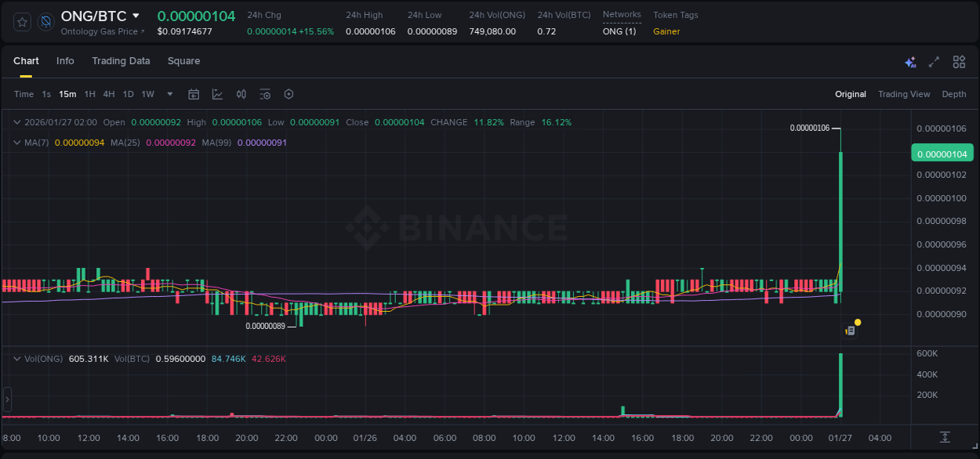This screenshot has width=980, height=459.
Task: Switch to the 1H interval
Action: tap(89, 94)
